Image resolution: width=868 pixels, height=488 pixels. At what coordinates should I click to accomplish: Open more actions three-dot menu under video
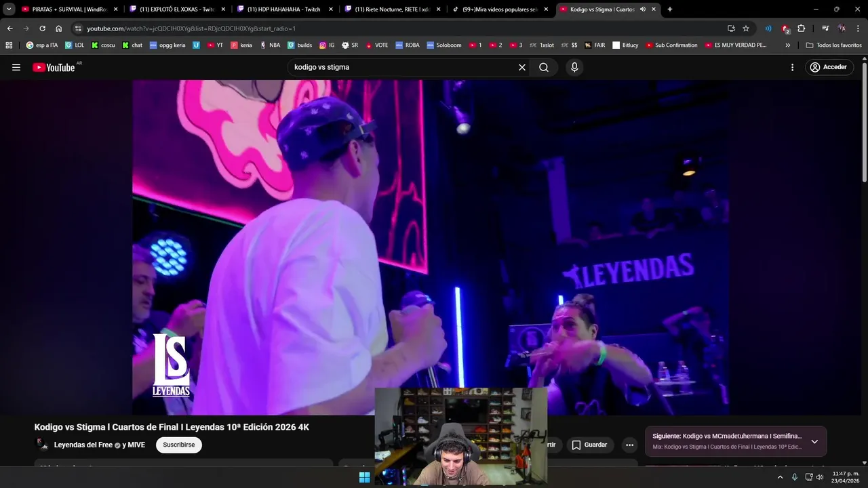click(630, 445)
